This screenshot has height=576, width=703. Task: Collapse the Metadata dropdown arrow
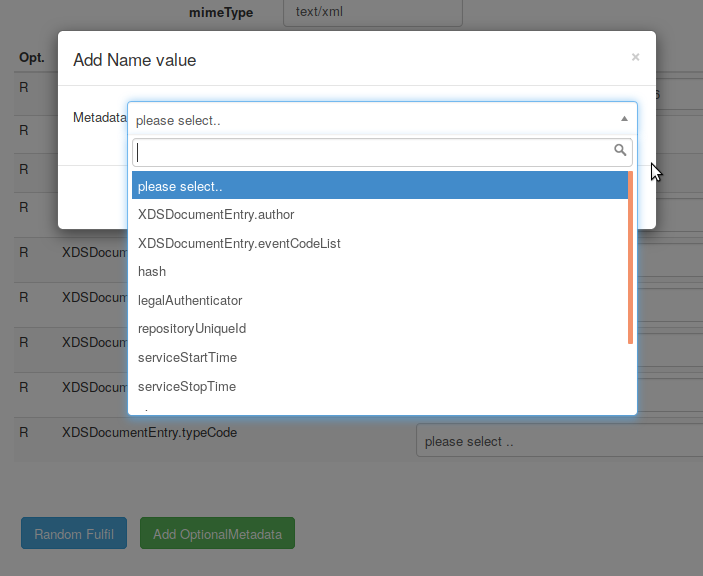(624, 118)
